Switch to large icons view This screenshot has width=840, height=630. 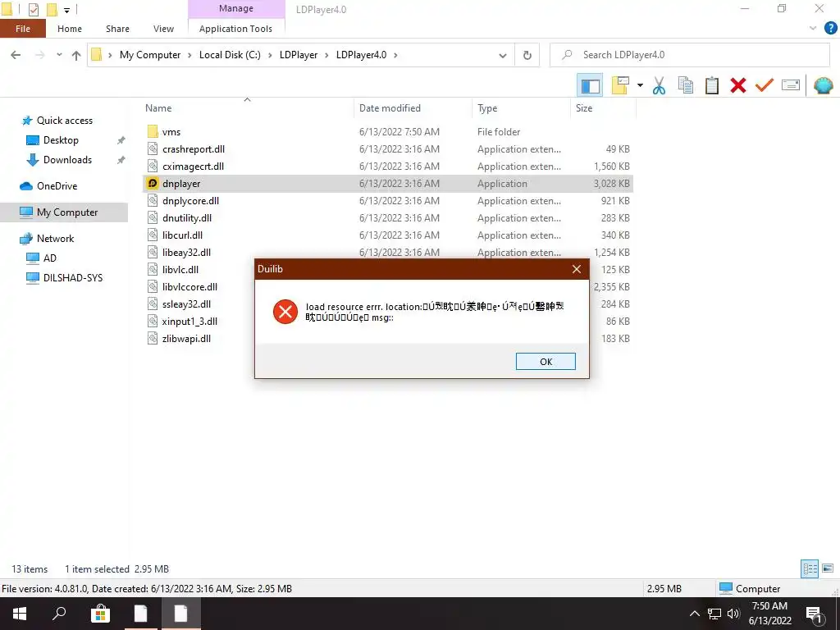[x=828, y=568]
